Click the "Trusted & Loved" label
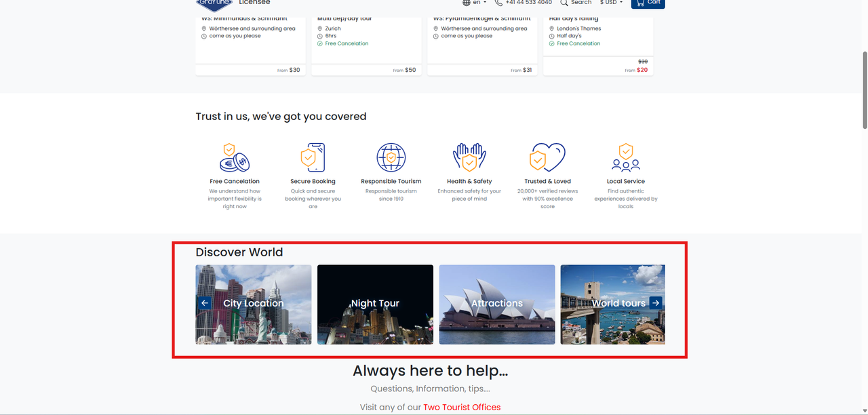The image size is (868, 415). point(548,182)
